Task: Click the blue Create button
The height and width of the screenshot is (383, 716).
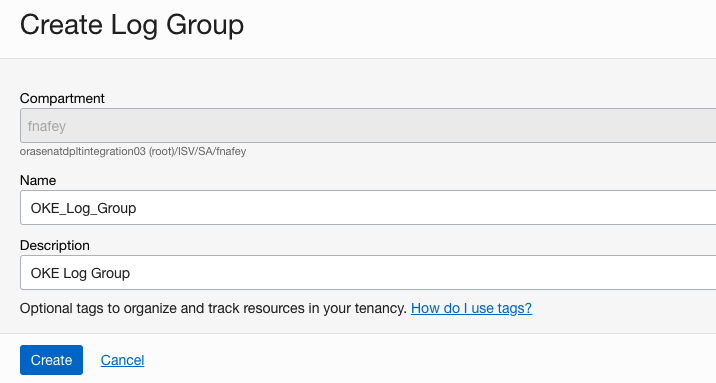Action: pyautogui.click(x=51, y=360)
